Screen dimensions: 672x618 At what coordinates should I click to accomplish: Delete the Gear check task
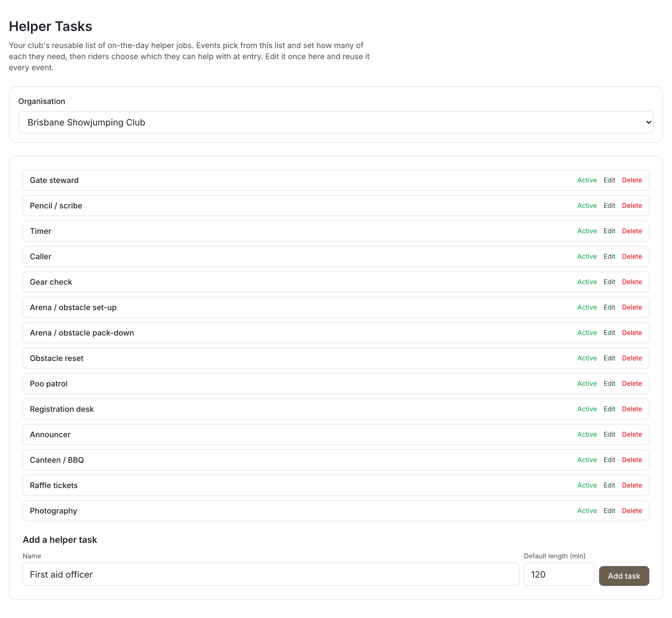(632, 282)
